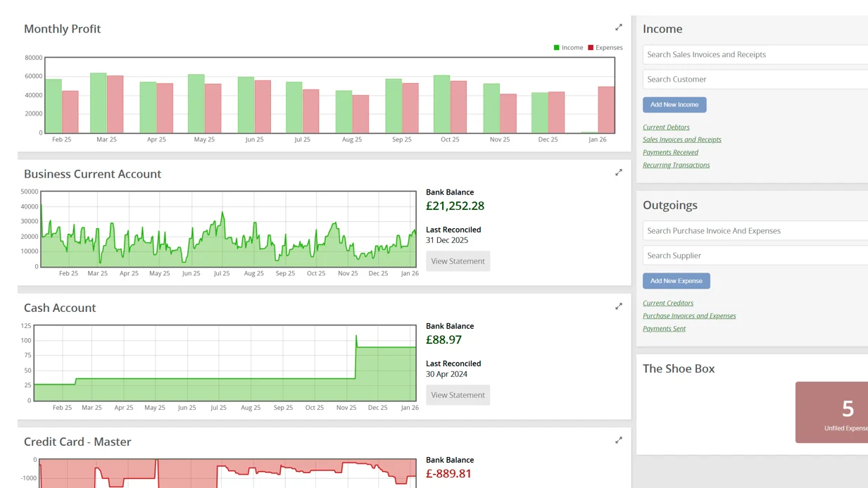Focus the Search Supplier field
This screenshot has height=488, width=868.
coord(755,256)
